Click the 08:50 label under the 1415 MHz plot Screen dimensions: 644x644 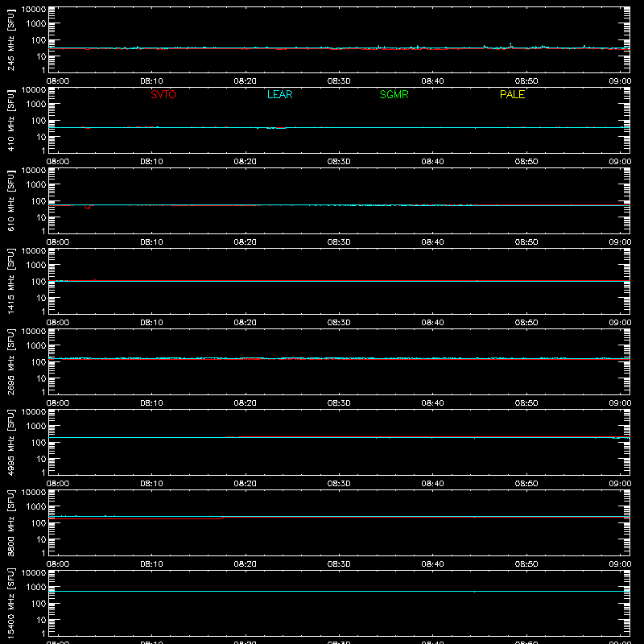[x=526, y=323]
